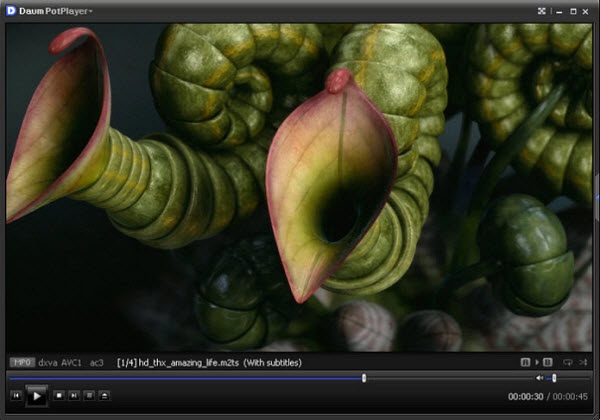Click the volume slider handle

(554, 378)
